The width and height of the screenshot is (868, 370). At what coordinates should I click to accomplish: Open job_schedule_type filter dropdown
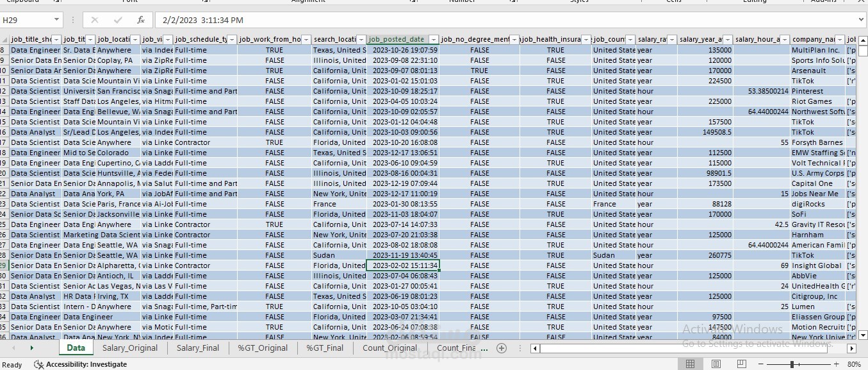click(x=232, y=40)
